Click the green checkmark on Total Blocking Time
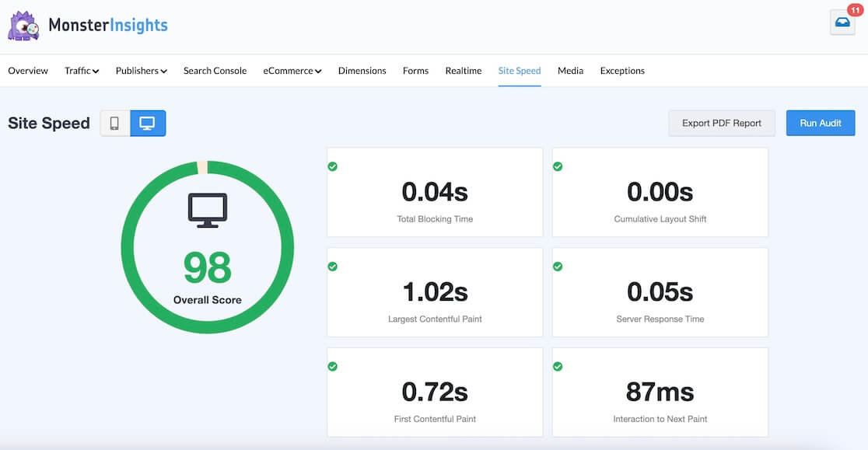Viewport: 868px width, 450px height. point(333,166)
